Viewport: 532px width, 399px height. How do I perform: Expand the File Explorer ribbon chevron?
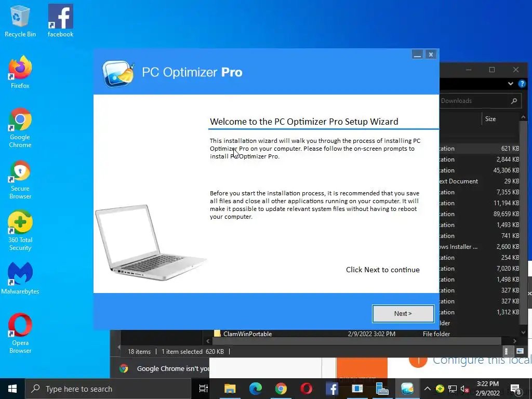click(511, 84)
